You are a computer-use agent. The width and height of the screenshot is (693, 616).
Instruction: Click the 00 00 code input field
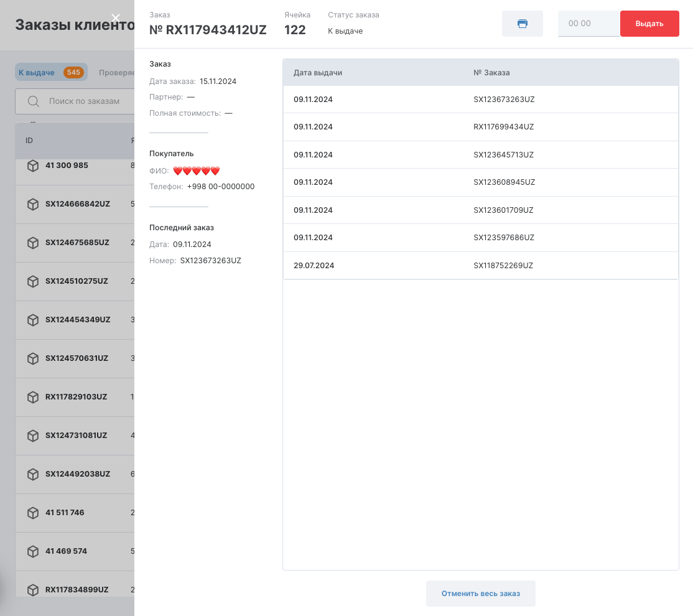click(x=588, y=24)
